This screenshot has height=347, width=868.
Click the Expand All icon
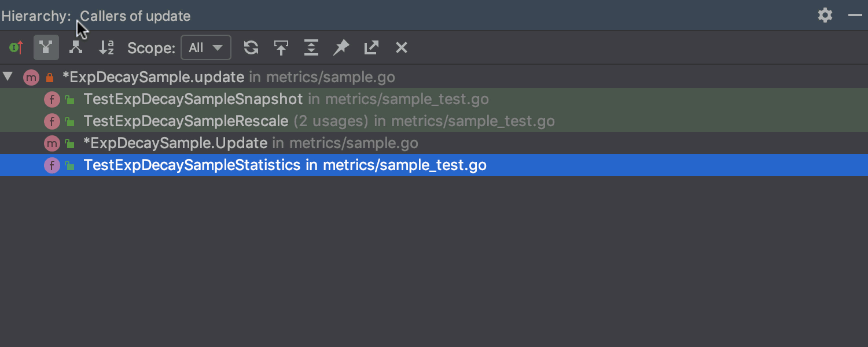(311, 47)
